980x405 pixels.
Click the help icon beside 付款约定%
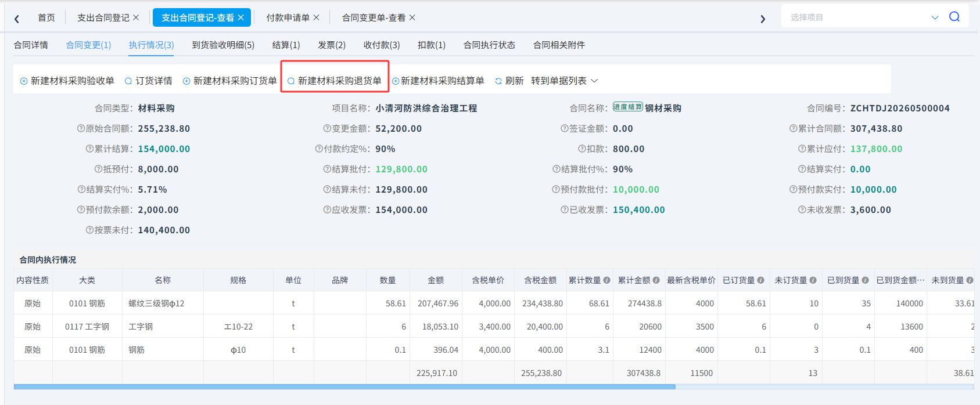point(319,149)
